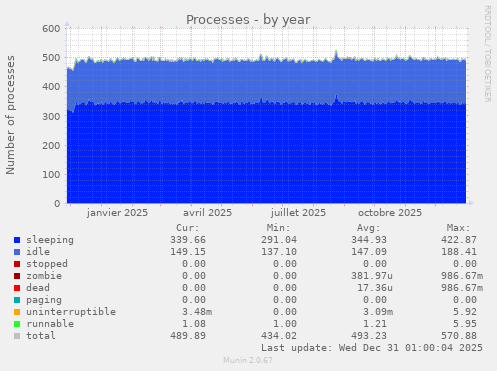Click sleeping minimum value 291.04
This screenshot has width=497, height=371.
(x=279, y=240)
